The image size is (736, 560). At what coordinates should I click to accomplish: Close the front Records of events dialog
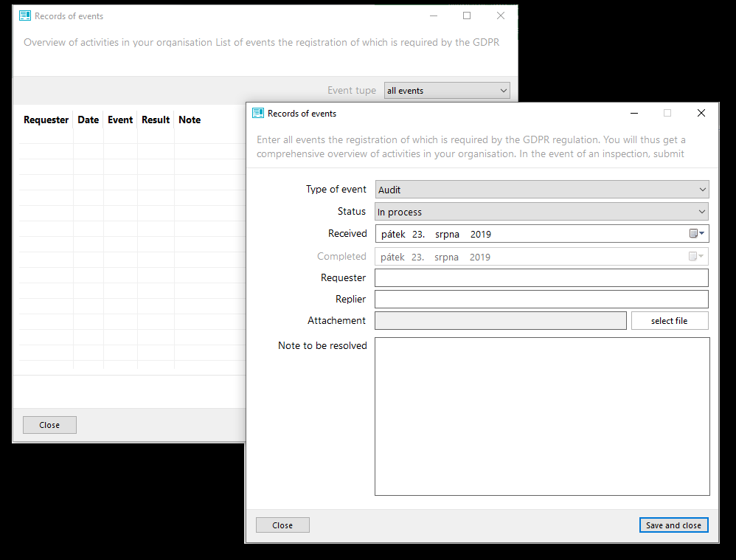[701, 113]
